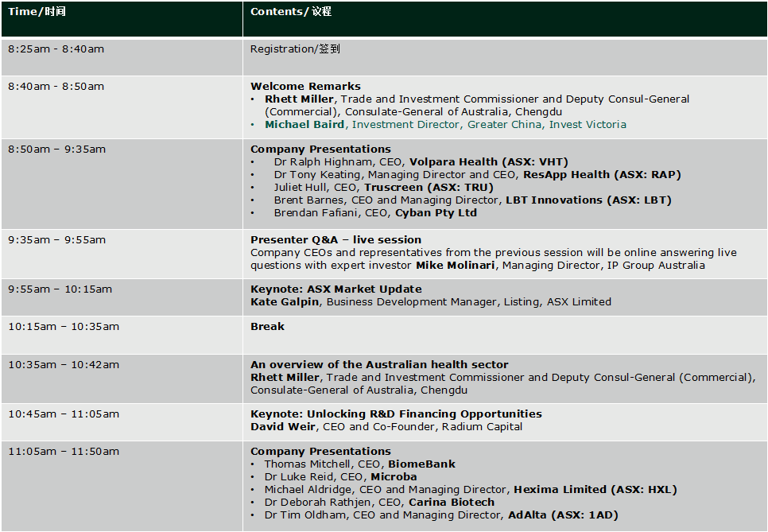Click IP Group Australia text

(x=656, y=265)
